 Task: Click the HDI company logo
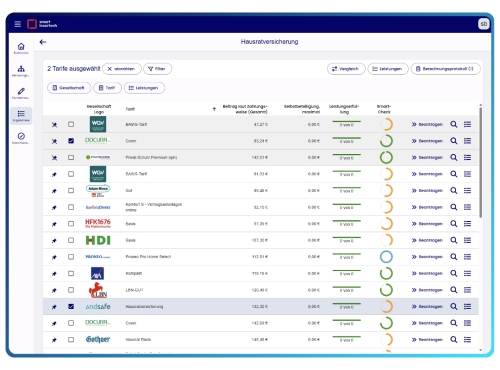[98, 240]
